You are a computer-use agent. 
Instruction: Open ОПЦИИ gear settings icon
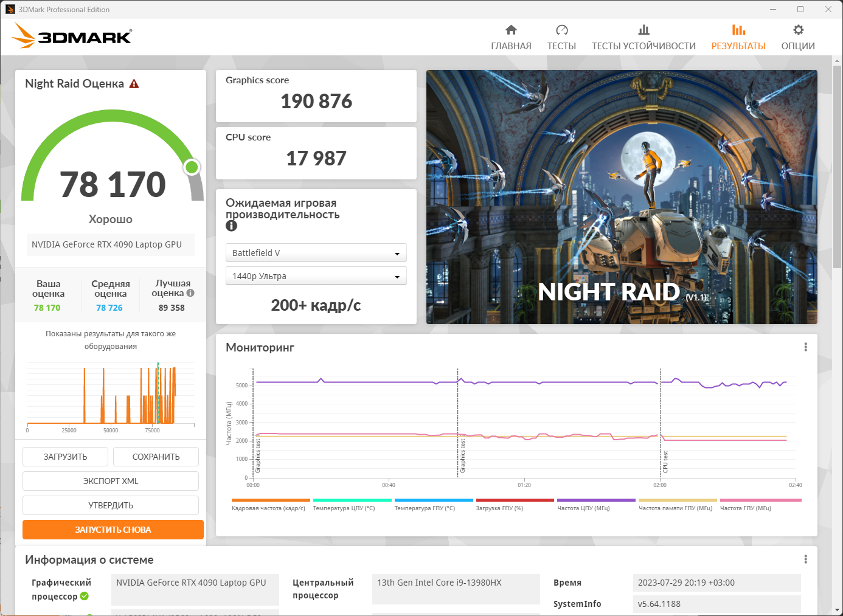click(798, 30)
